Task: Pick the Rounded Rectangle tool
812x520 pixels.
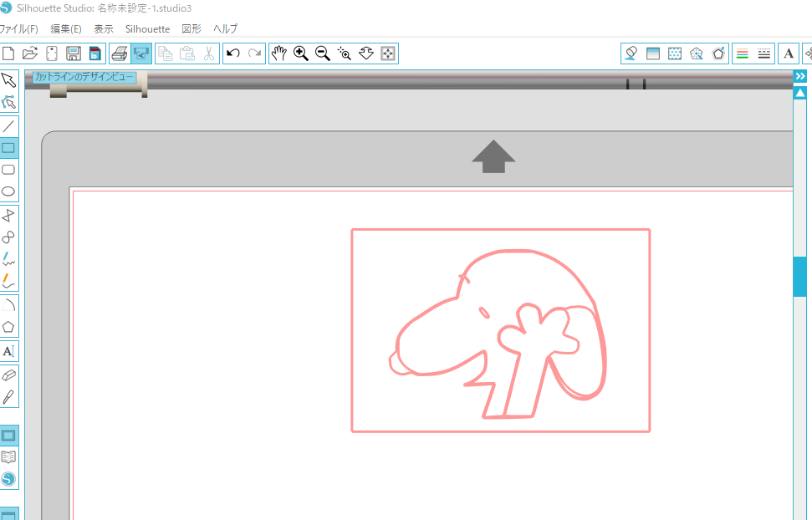Action: pos(9,170)
